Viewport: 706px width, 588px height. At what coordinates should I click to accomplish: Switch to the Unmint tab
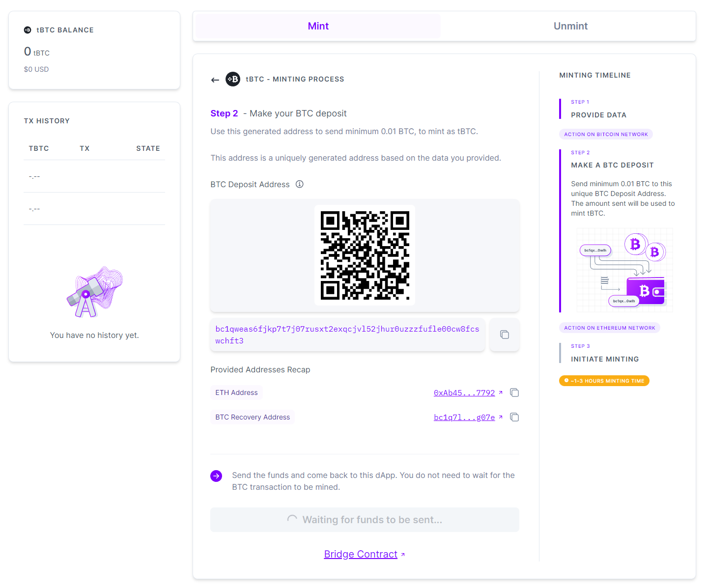click(x=570, y=26)
